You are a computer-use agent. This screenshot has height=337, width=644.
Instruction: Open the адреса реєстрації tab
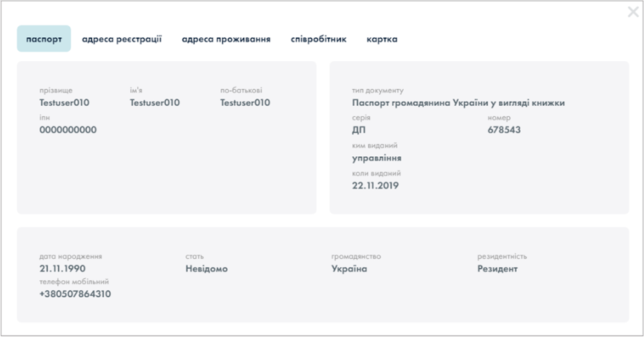tap(122, 39)
